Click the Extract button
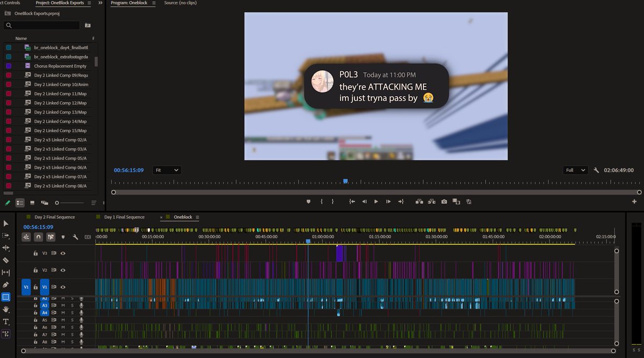644x358 pixels. tap(431, 202)
